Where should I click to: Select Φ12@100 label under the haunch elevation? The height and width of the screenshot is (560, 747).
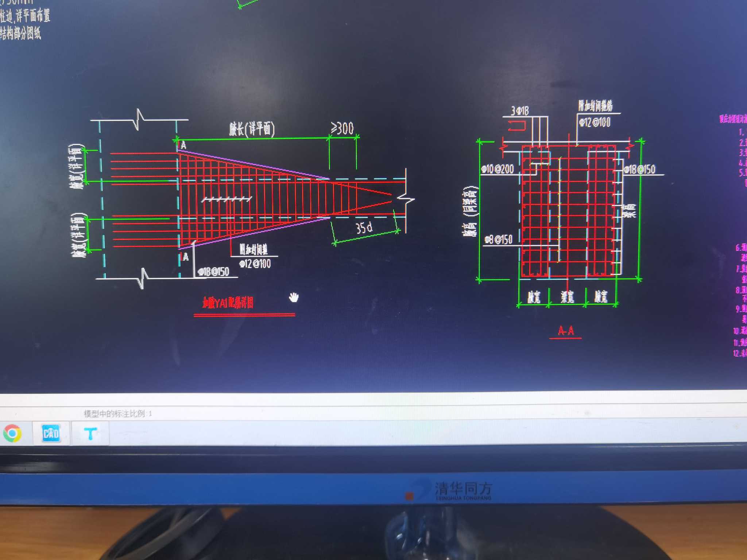coord(255,263)
